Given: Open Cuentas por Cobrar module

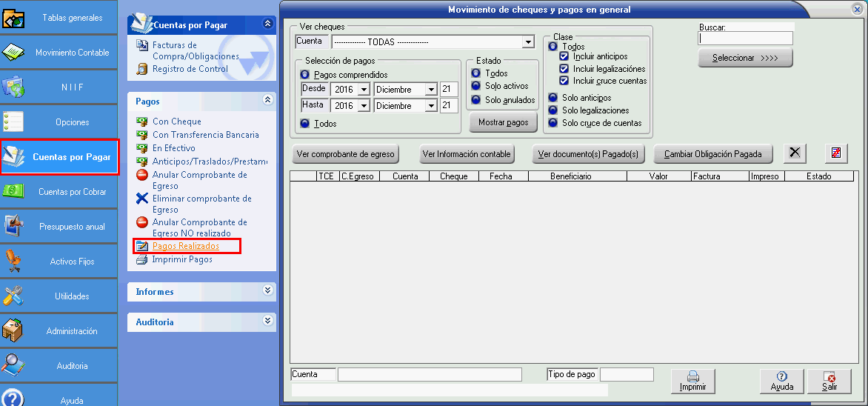Looking at the screenshot, I should coord(59,192).
